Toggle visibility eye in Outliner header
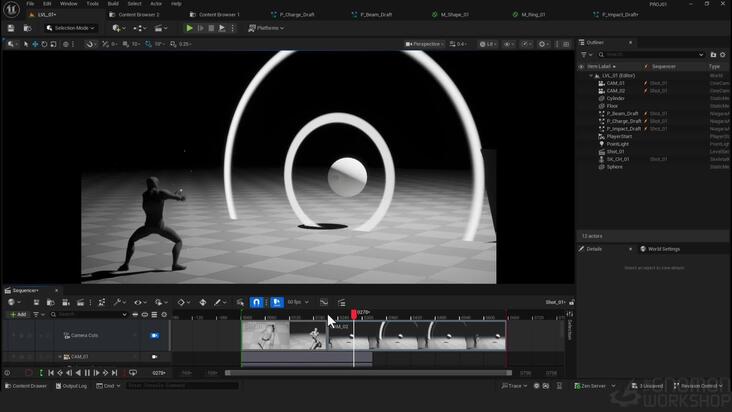 pyautogui.click(x=581, y=67)
